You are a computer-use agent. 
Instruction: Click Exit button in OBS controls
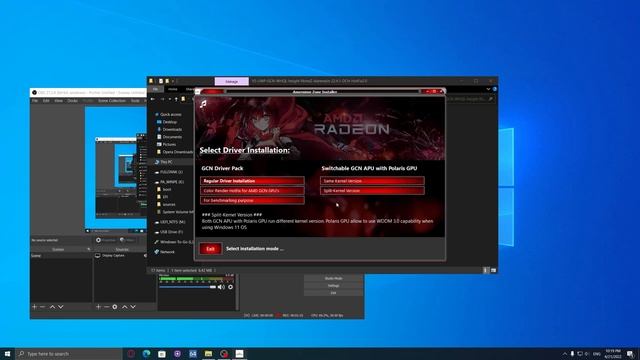coord(333,293)
